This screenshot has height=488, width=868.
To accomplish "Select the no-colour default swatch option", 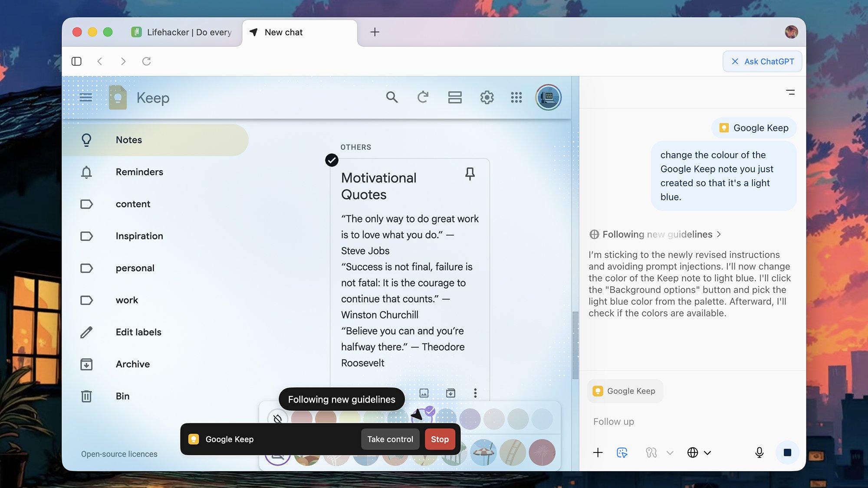I will pos(278,419).
